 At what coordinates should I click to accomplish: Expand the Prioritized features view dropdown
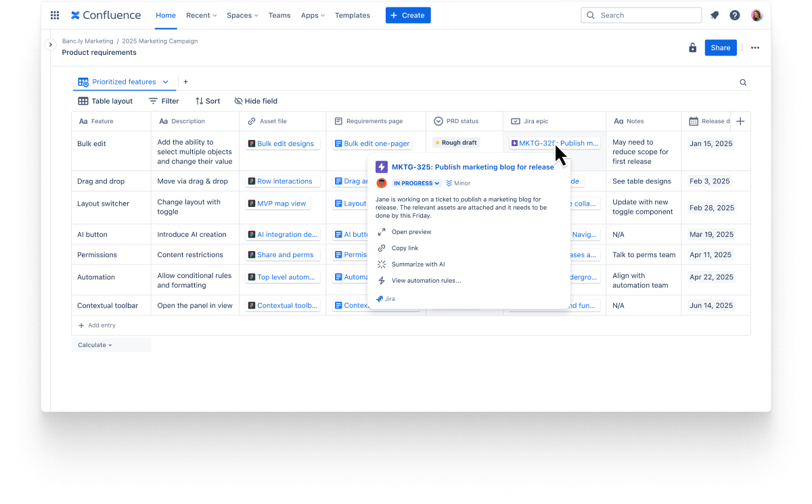(165, 82)
